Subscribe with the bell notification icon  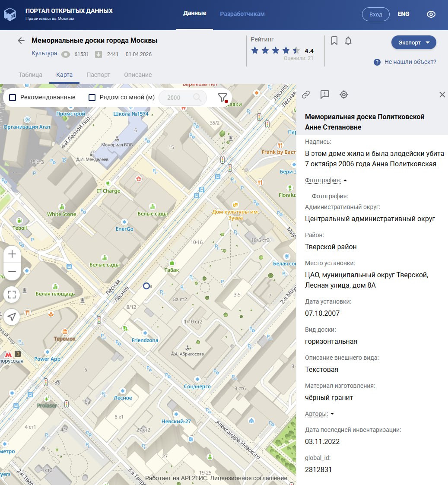pos(348,41)
